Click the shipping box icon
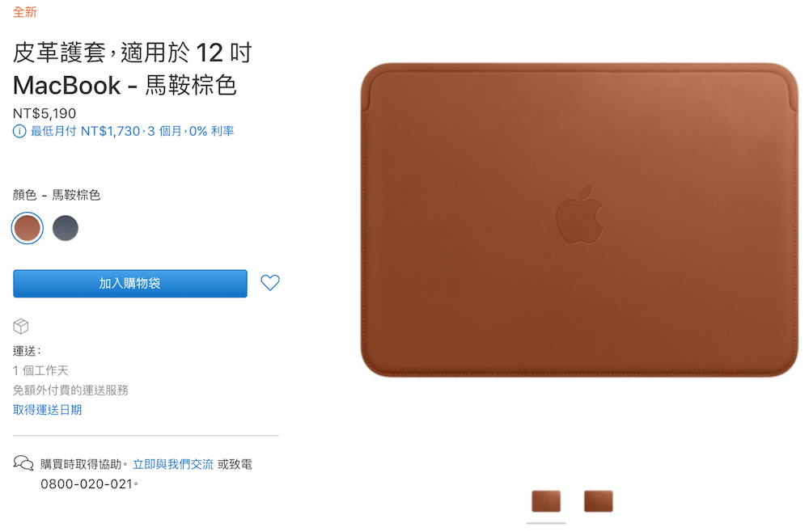Screen dimensions: 809x532 click(21, 327)
